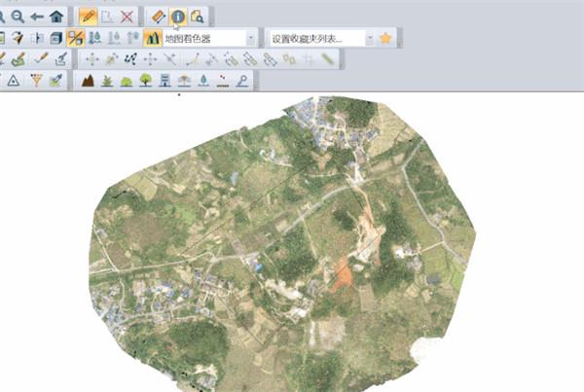The image size is (584, 392).
Task: Toggle the highlighted hill shading button
Action: click(76, 38)
